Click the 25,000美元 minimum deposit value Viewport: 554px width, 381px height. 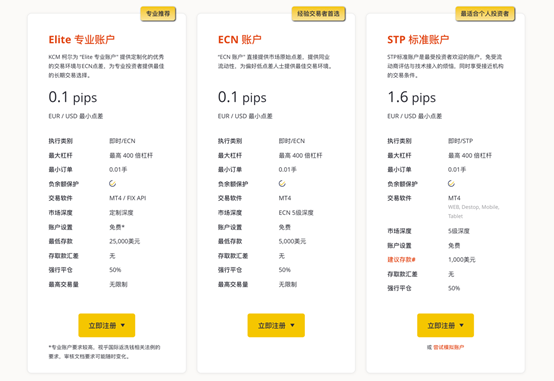[124, 241]
